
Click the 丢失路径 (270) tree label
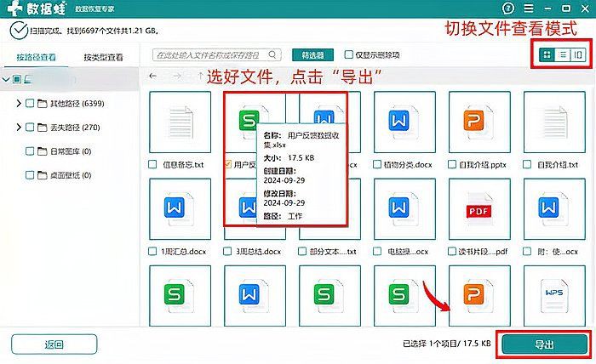pyautogui.click(x=75, y=128)
